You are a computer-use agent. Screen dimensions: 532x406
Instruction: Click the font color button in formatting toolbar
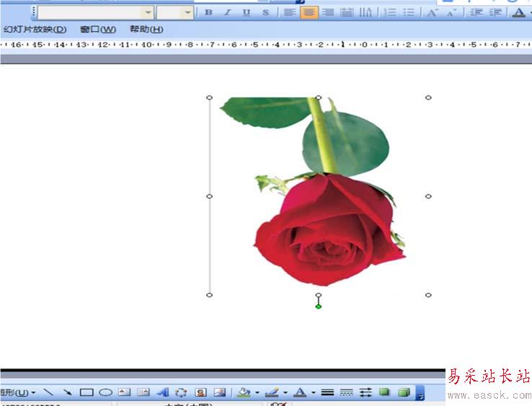(518, 12)
